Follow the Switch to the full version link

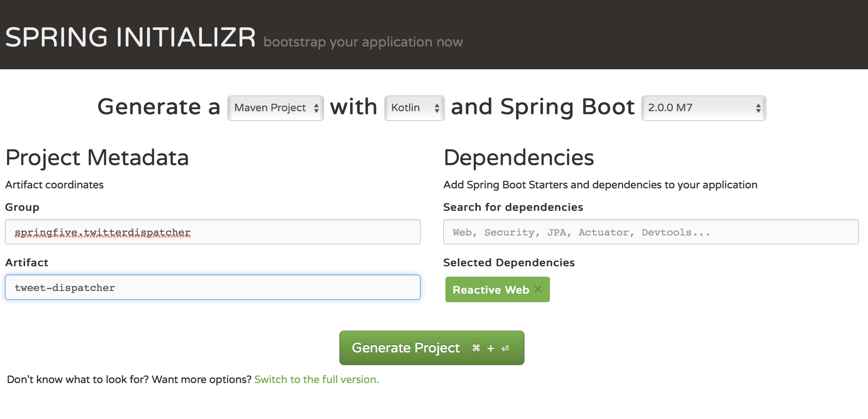317,379
